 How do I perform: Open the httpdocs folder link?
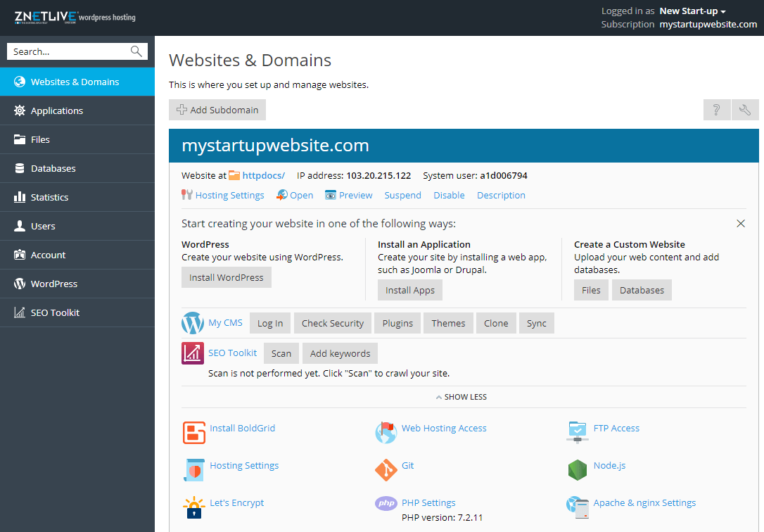coord(263,175)
